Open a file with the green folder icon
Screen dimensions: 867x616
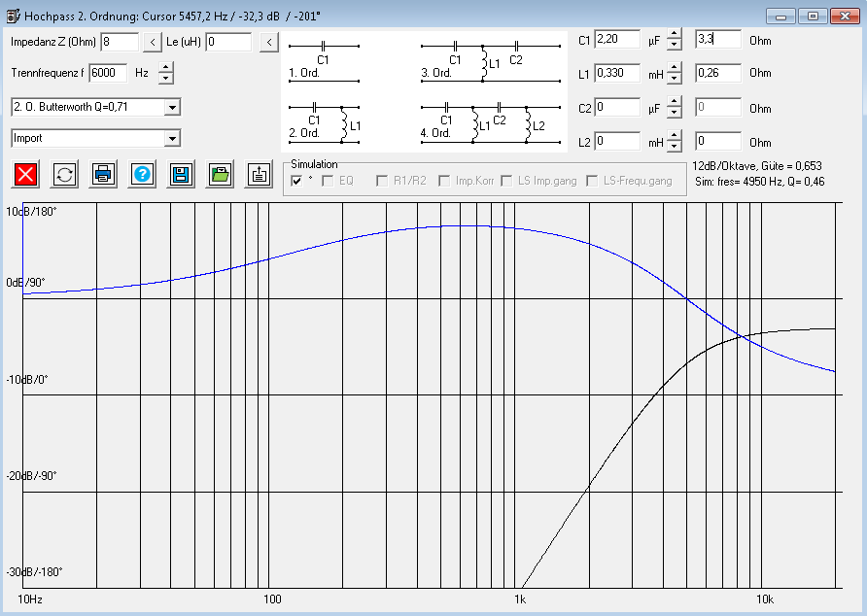221,174
